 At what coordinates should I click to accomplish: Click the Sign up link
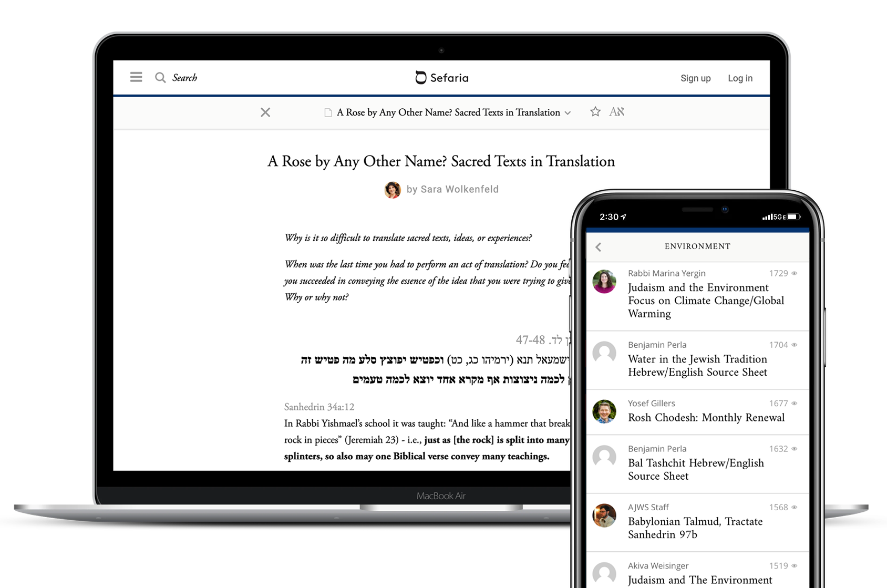coord(695,78)
